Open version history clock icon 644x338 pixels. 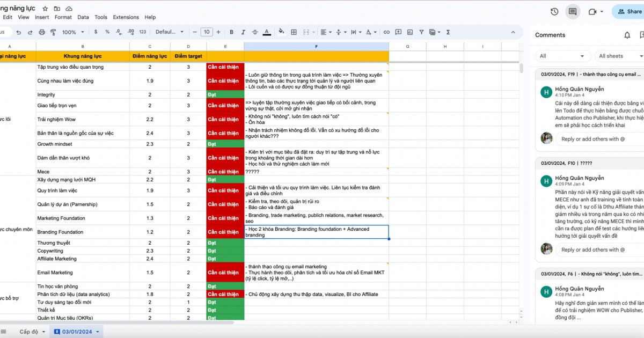coord(554,11)
